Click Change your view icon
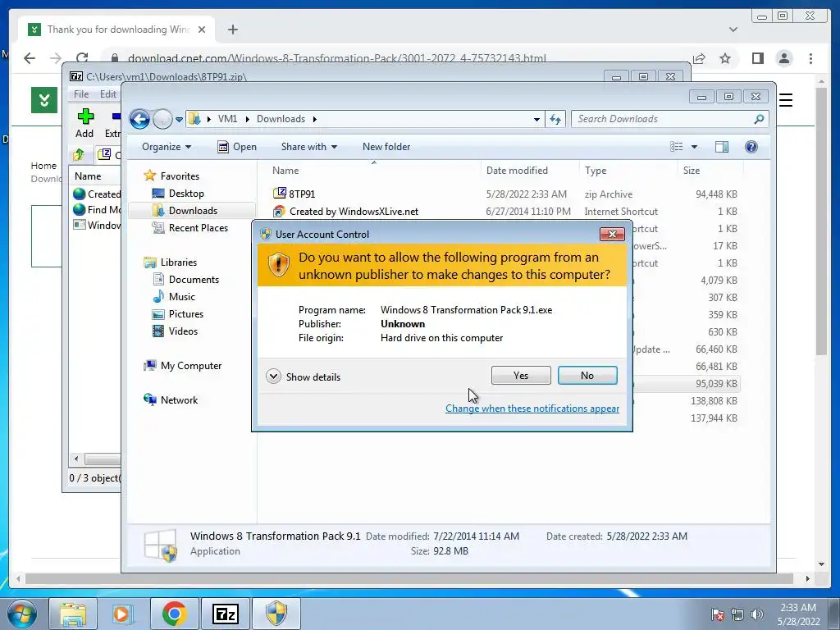 click(677, 147)
